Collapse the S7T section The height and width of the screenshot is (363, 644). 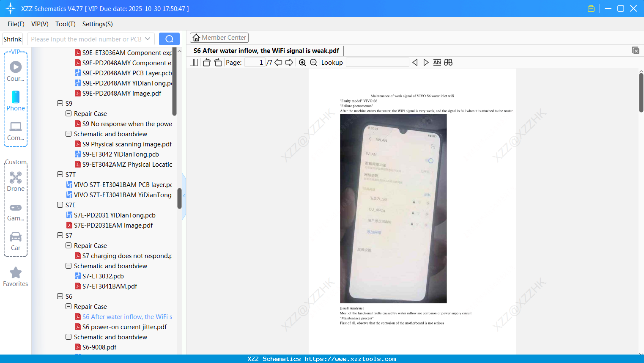60,174
